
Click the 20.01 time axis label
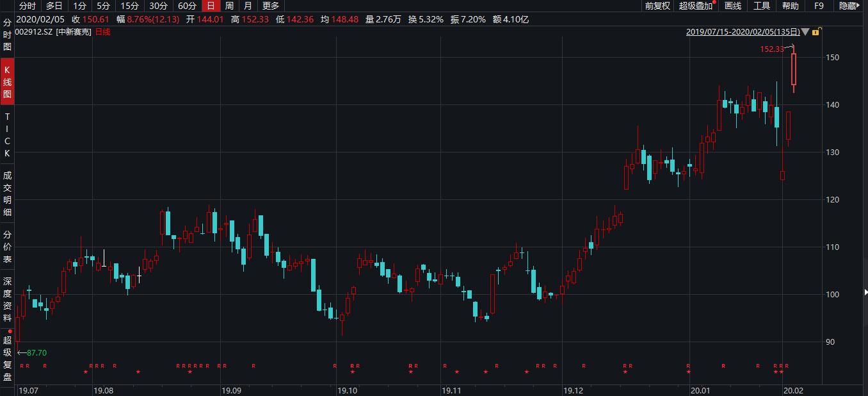(700, 390)
